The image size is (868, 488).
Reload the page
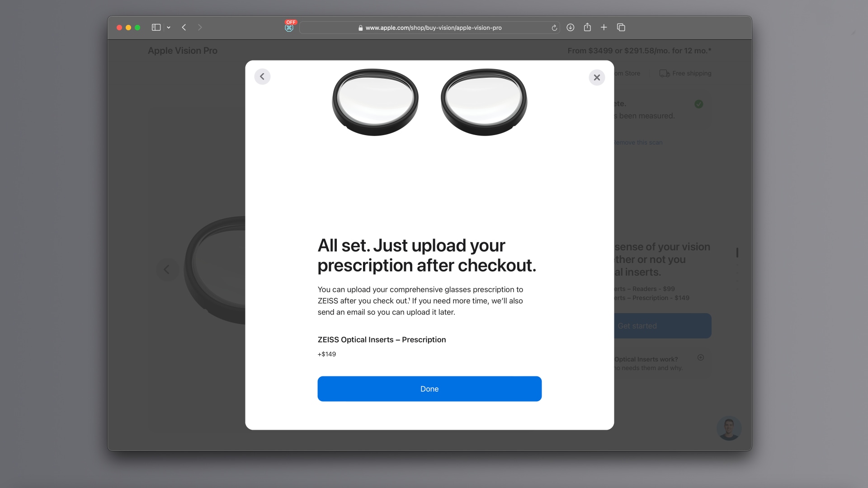pos(554,28)
